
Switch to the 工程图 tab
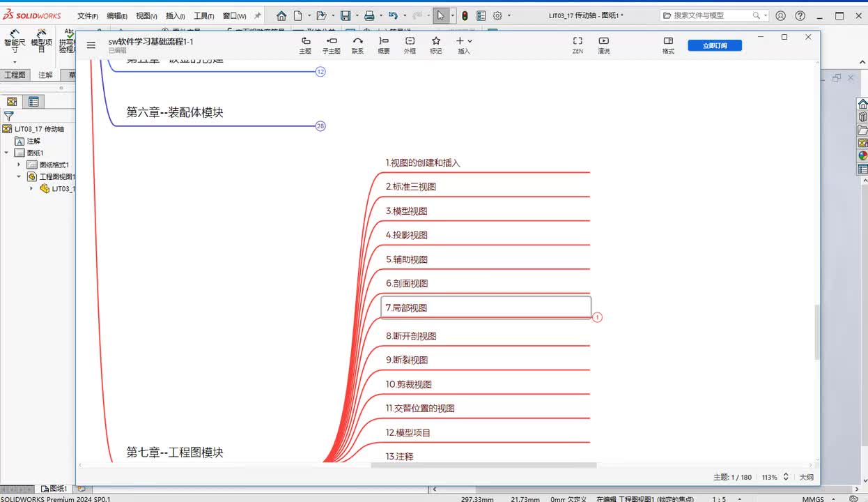pos(15,75)
